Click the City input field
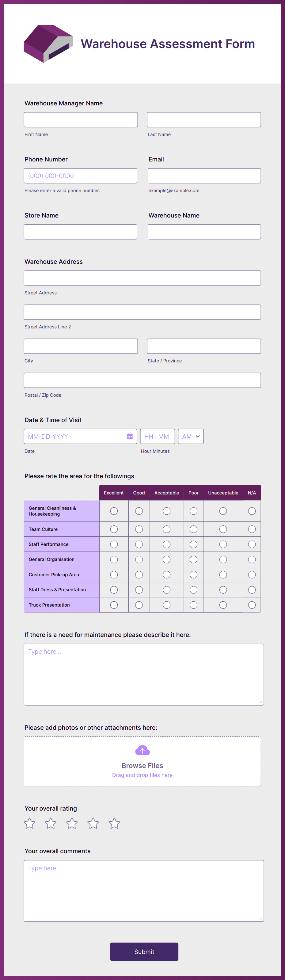285x980 pixels. point(81,346)
